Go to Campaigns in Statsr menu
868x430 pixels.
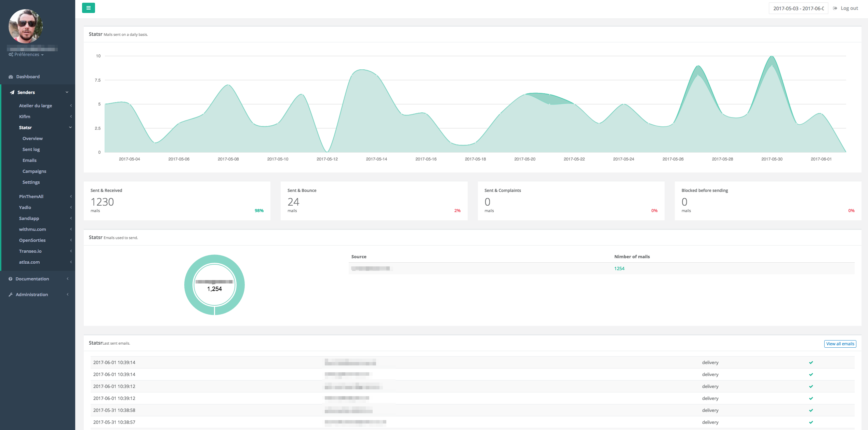(x=34, y=171)
